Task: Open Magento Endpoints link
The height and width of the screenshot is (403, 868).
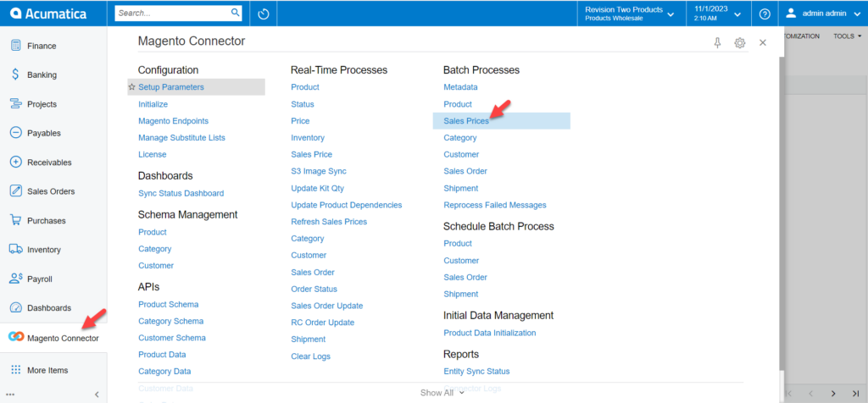Action: pos(173,120)
